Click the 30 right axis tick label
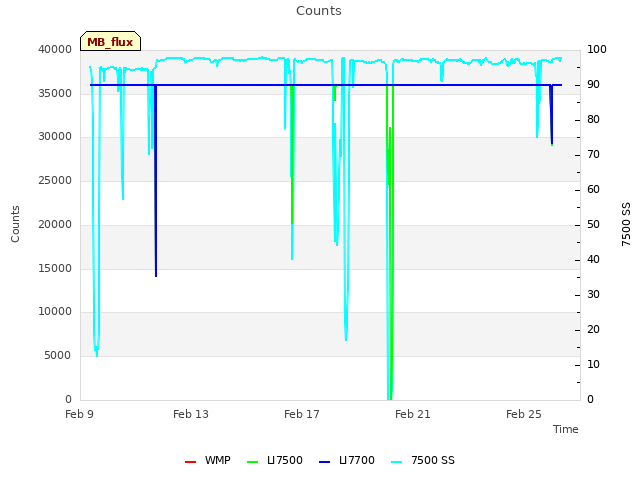 coord(593,294)
